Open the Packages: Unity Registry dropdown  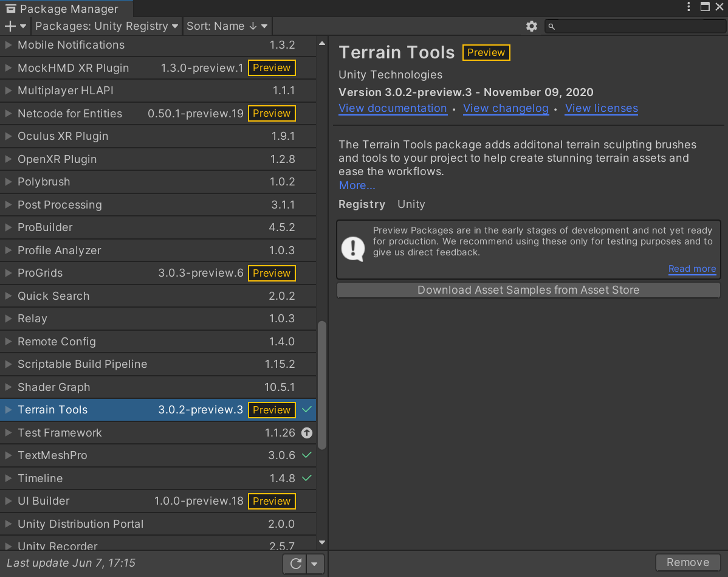(106, 26)
